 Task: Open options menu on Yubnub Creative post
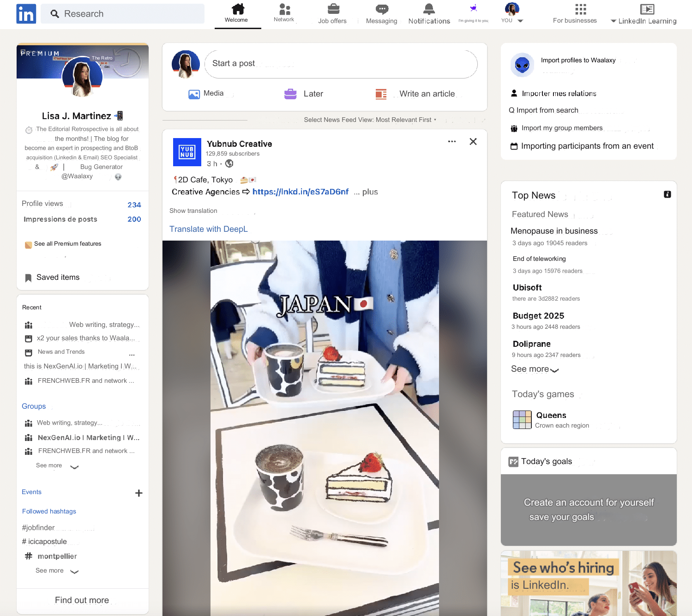click(451, 141)
